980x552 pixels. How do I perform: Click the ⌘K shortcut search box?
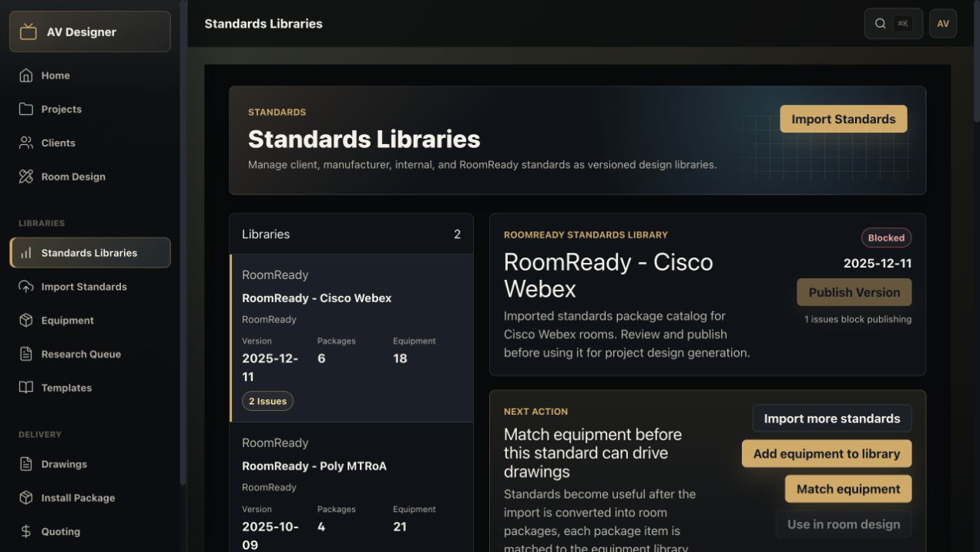pos(894,24)
